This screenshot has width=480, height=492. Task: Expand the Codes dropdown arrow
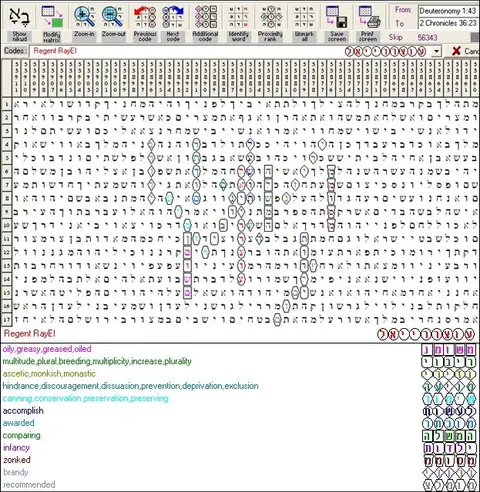pos(436,52)
